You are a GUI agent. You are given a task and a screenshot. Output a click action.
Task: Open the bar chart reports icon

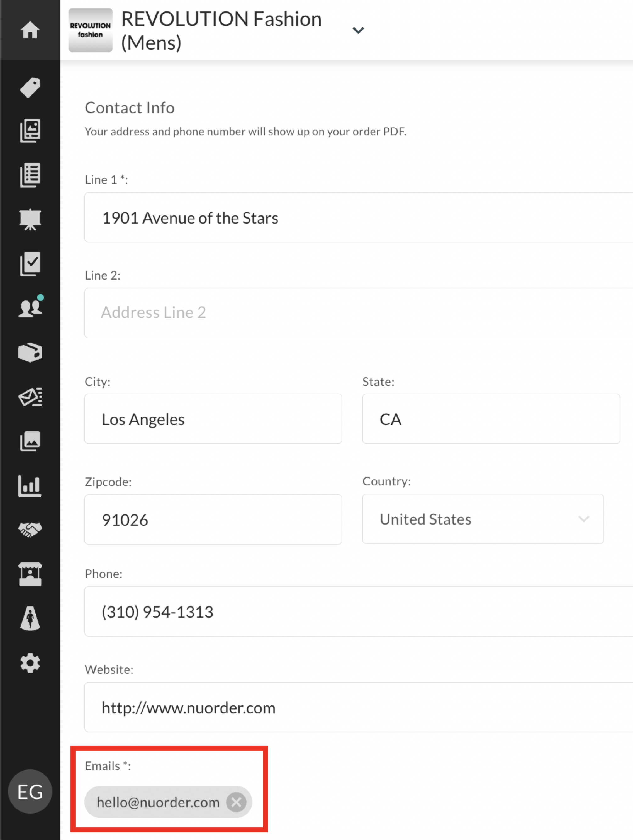click(x=30, y=486)
